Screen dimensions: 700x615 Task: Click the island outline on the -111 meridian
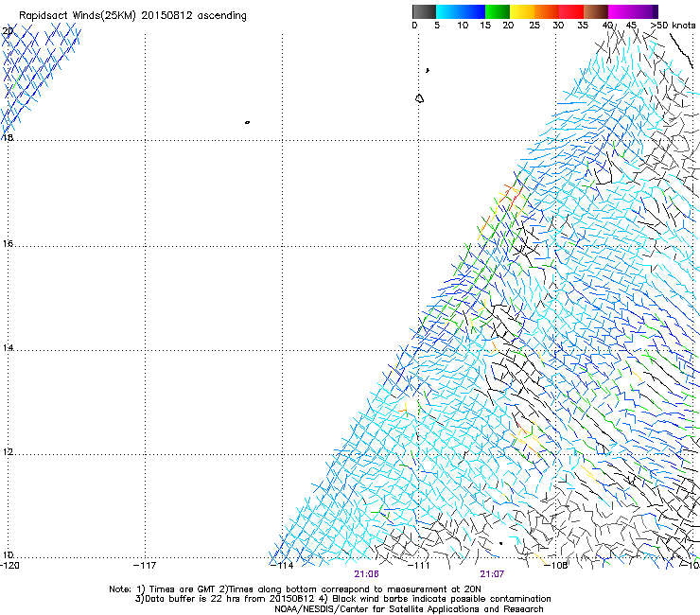pos(419,98)
